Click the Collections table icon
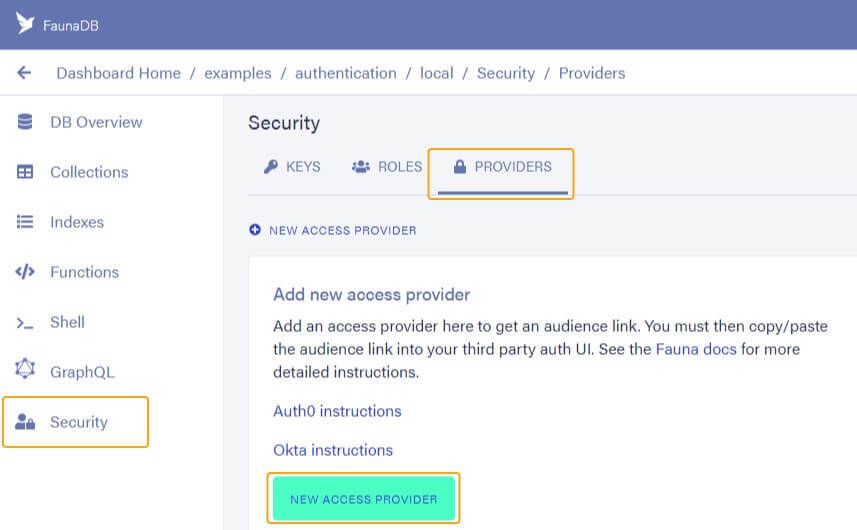857x530 pixels. pyautogui.click(x=25, y=172)
